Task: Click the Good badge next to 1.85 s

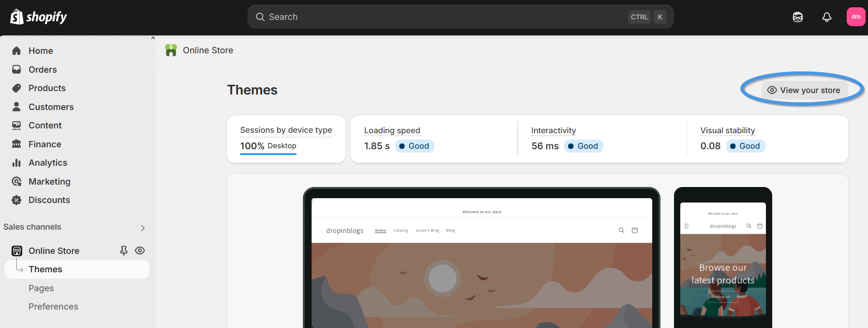Action: [x=415, y=146]
